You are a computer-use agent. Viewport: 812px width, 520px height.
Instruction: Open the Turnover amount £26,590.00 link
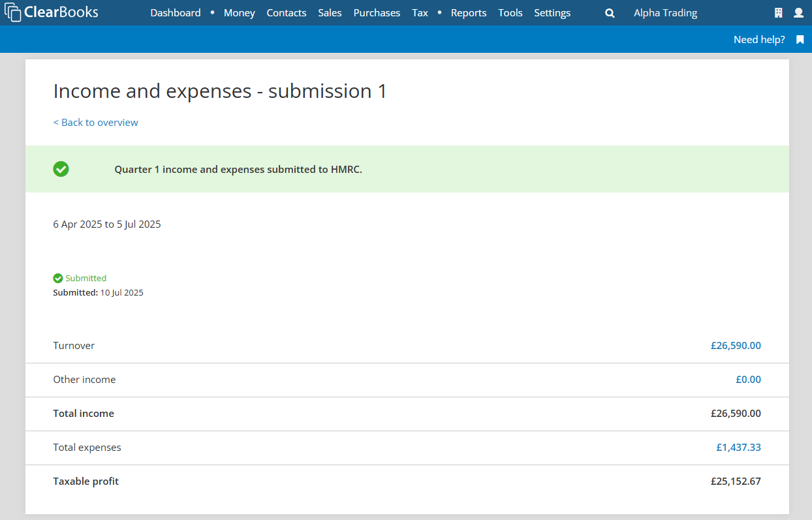tap(736, 346)
